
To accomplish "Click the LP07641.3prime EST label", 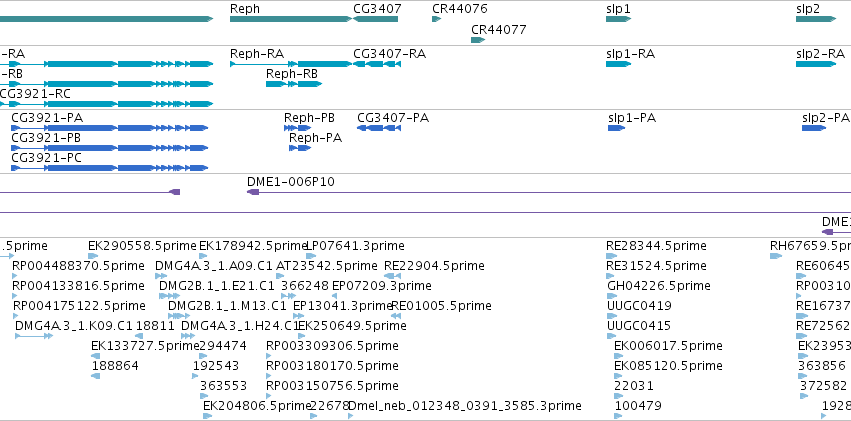I will 356,246.
